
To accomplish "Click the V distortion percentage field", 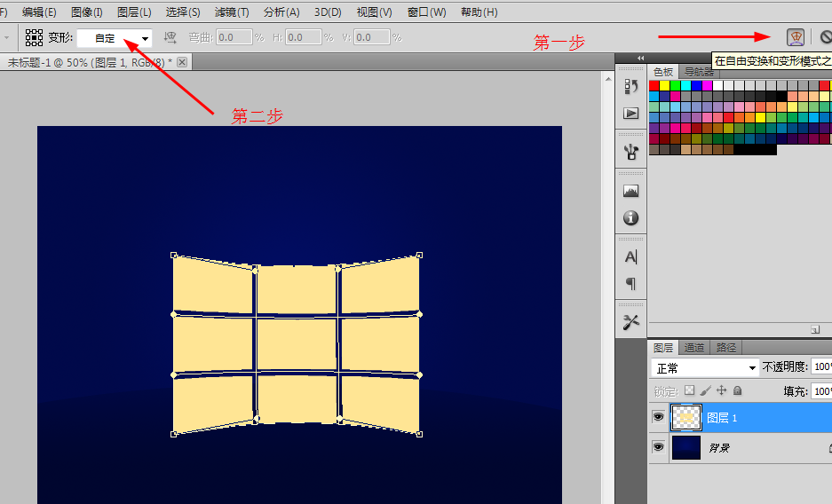I will [x=372, y=37].
